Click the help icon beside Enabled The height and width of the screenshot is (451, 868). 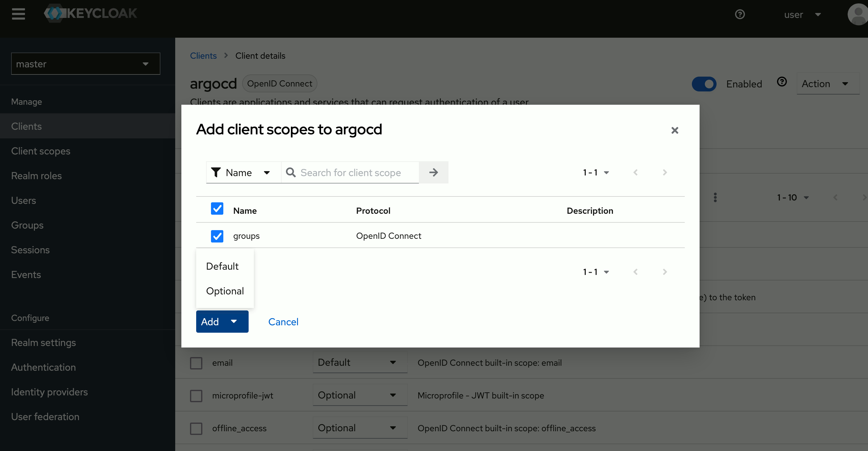click(782, 82)
